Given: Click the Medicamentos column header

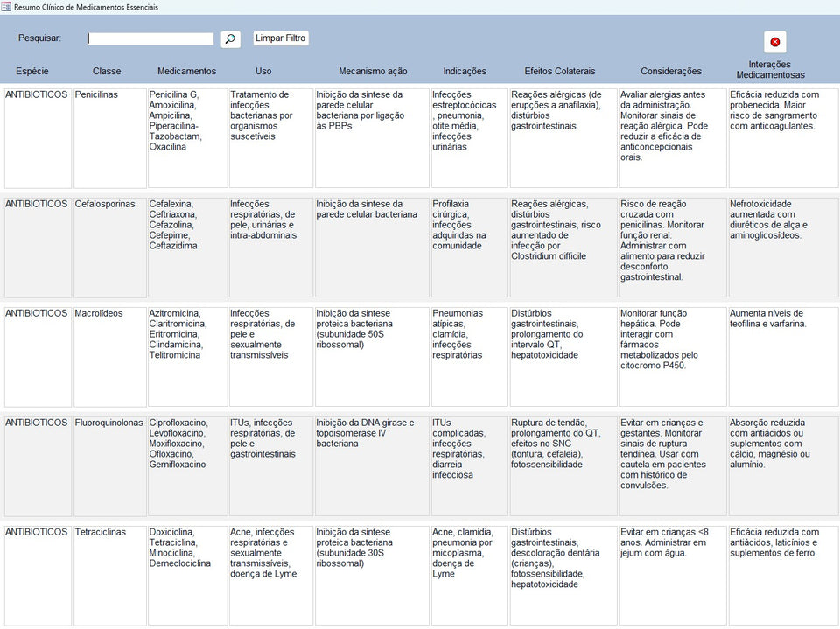Looking at the screenshot, I should click(x=186, y=72).
